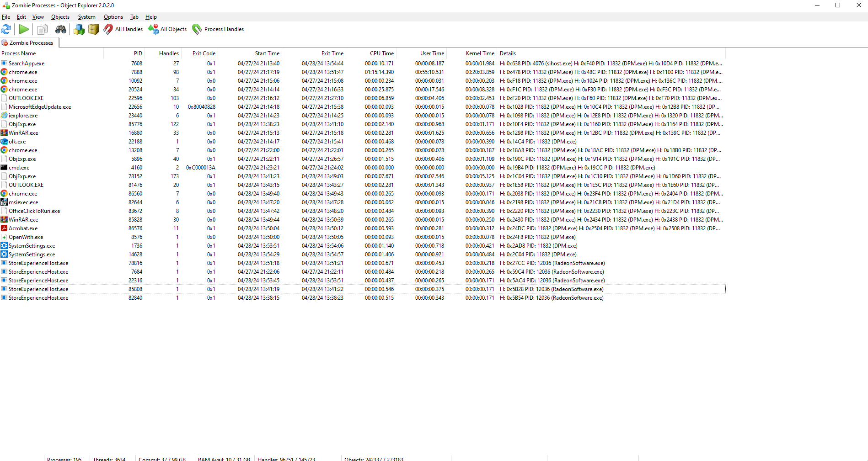Click the Processes count in status bar
Viewport: 868px width, 461px height.
coord(64,458)
